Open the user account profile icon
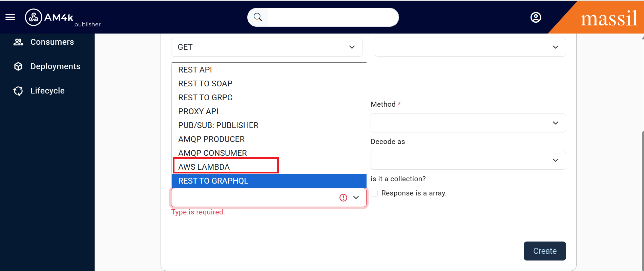Viewport: 644px width, 271px height. (536, 17)
